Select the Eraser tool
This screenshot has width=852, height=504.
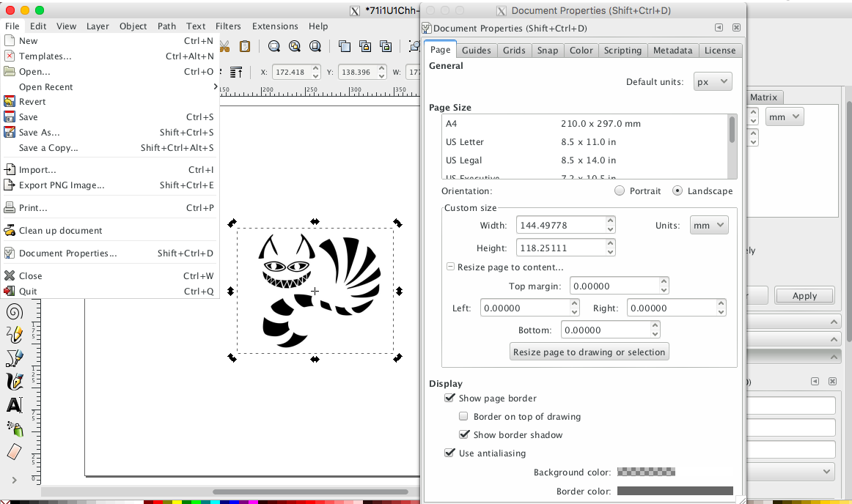pos(14,452)
